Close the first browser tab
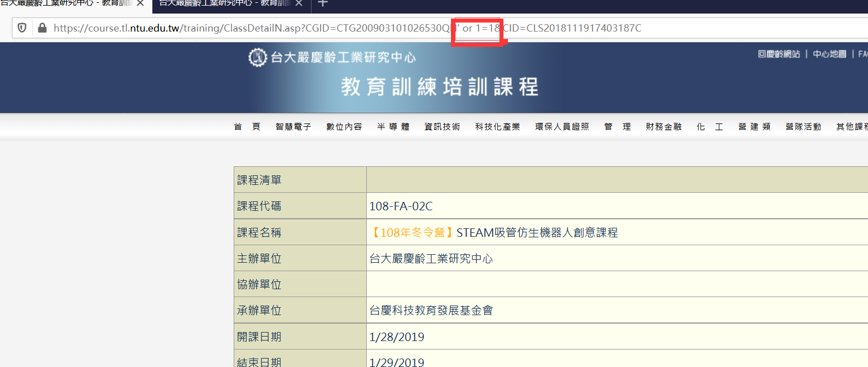Screen dimensions: 868x367 140,3
